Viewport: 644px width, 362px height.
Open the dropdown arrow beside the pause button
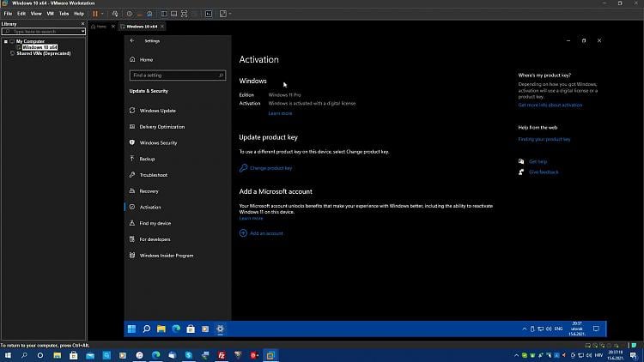[x=102, y=14]
